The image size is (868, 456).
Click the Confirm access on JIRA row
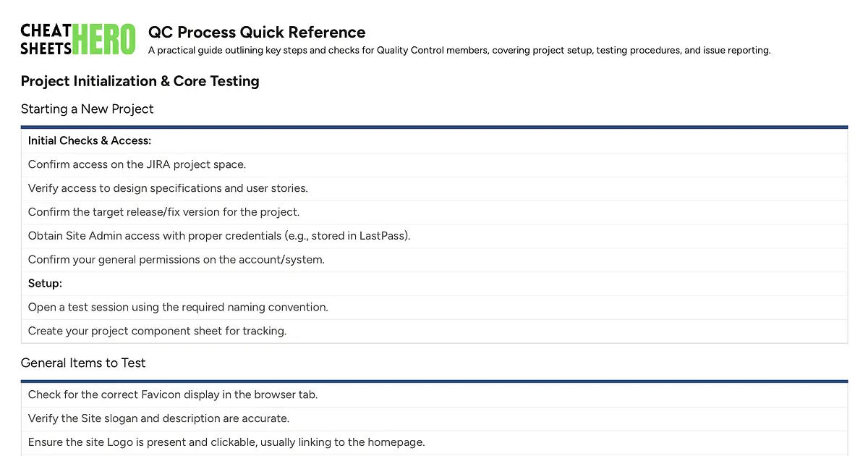tap(434, 164)
